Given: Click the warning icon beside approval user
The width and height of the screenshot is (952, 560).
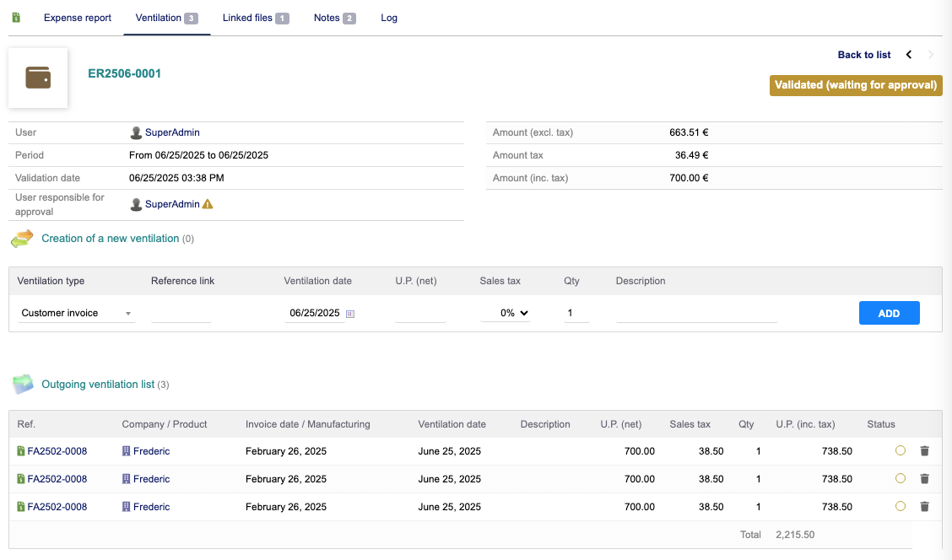Looking at the screenshot, I should click(x=208, y=204).
